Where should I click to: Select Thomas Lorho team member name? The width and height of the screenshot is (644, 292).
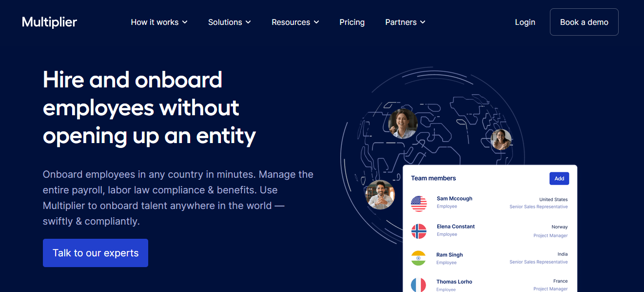click(454, 282)
